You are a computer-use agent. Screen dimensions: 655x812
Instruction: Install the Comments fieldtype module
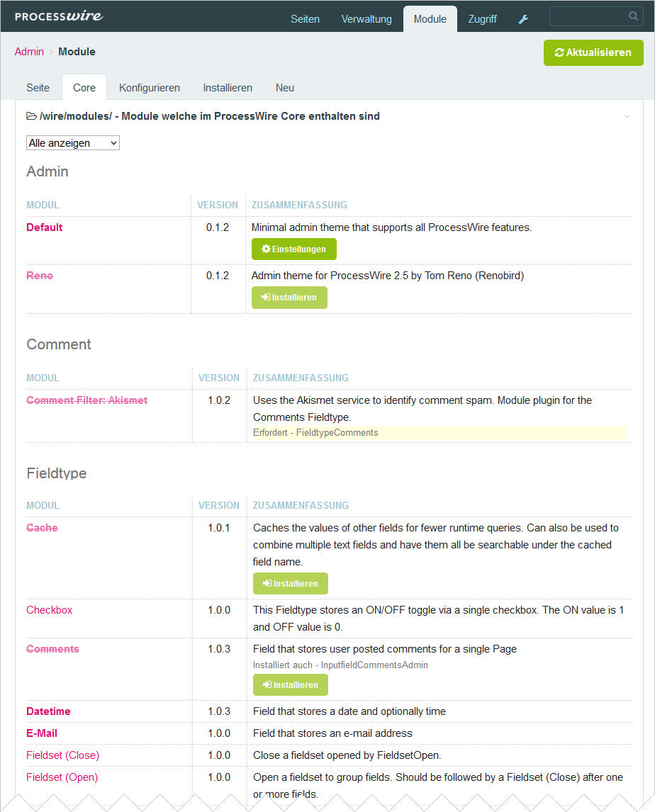tap(290, 685)
